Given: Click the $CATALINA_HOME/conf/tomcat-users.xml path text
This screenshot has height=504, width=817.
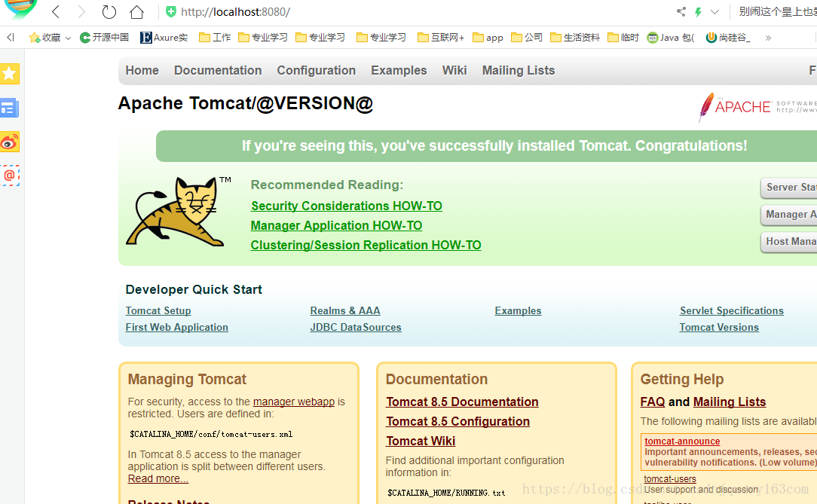Looking at the screenshot, I should (211, 434).
